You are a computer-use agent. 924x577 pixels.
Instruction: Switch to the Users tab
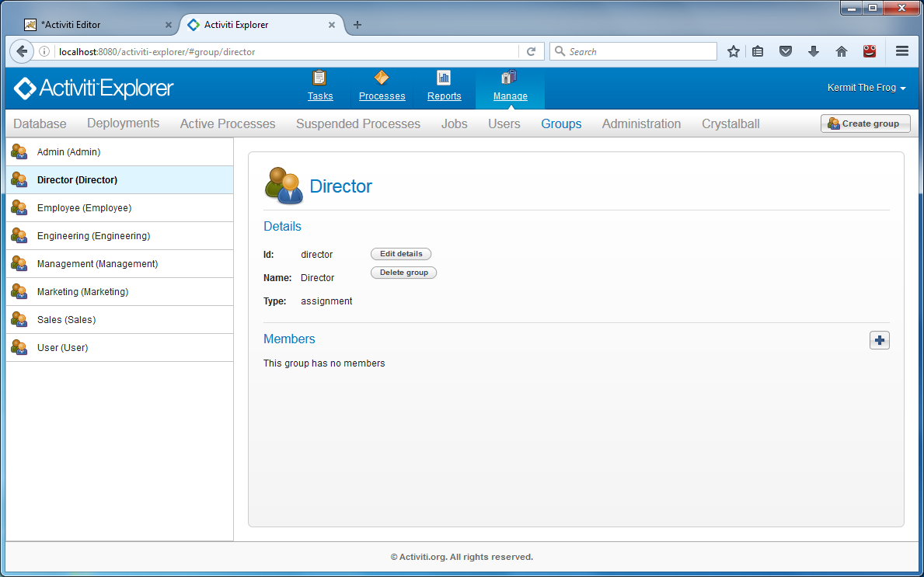click(504, 123)
